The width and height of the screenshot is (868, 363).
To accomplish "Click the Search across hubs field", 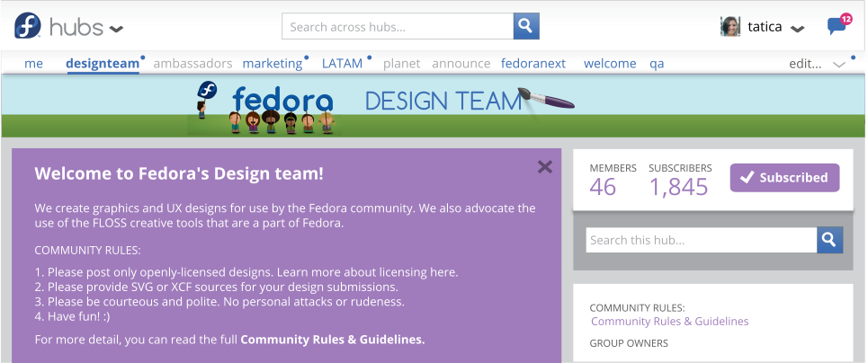I will click(x=398, y=26).
